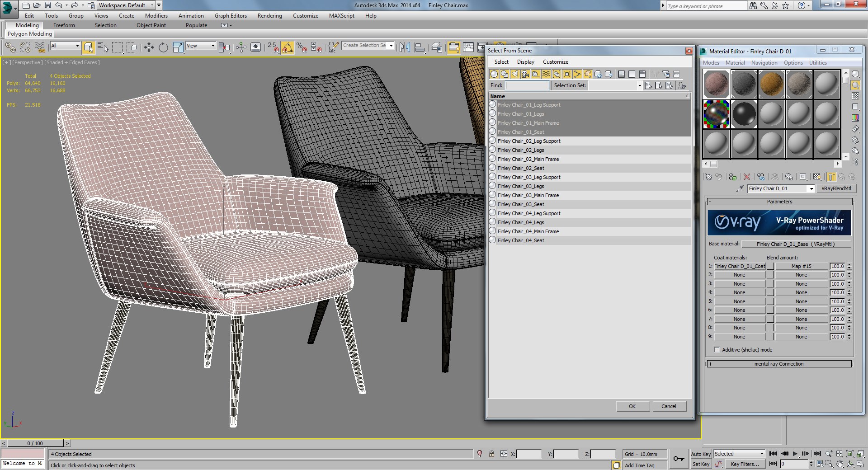This screenshot has width=868, height=470.
Task: Open the Workspace: Default dropdown
Action: [126, 5]
